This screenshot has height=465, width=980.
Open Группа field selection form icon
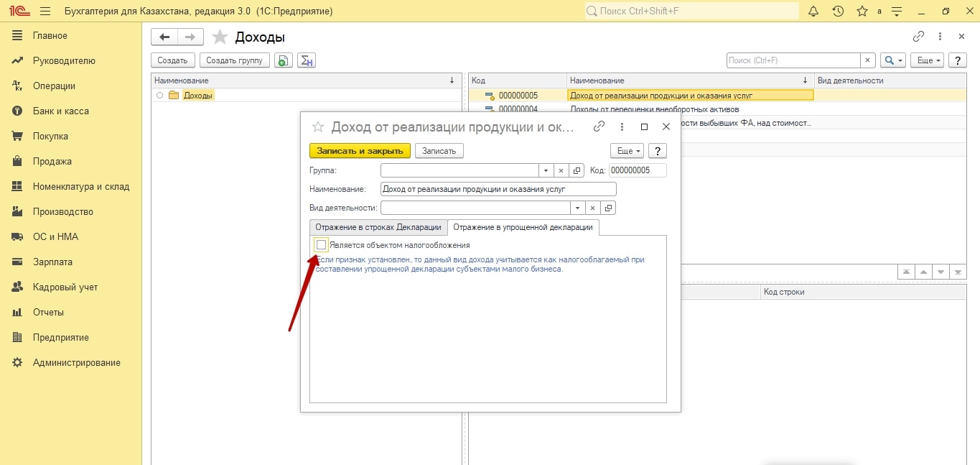tap(577, 170)
